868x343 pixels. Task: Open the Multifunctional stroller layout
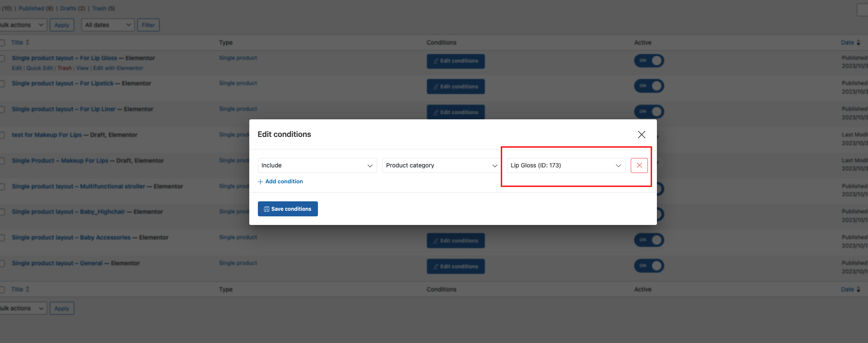tap(79, 186)
